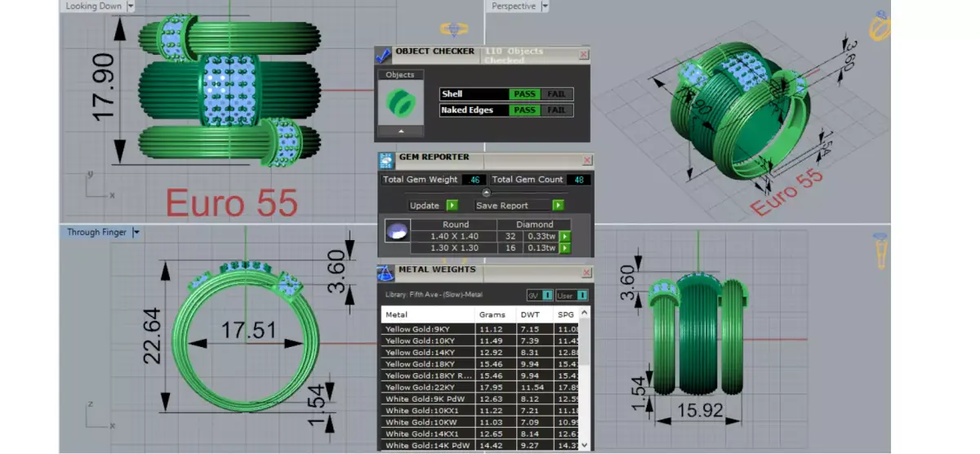Select the White Gold:9K PdW row
The width and height of the screenshot is (980, 454).
pos(481,398)
